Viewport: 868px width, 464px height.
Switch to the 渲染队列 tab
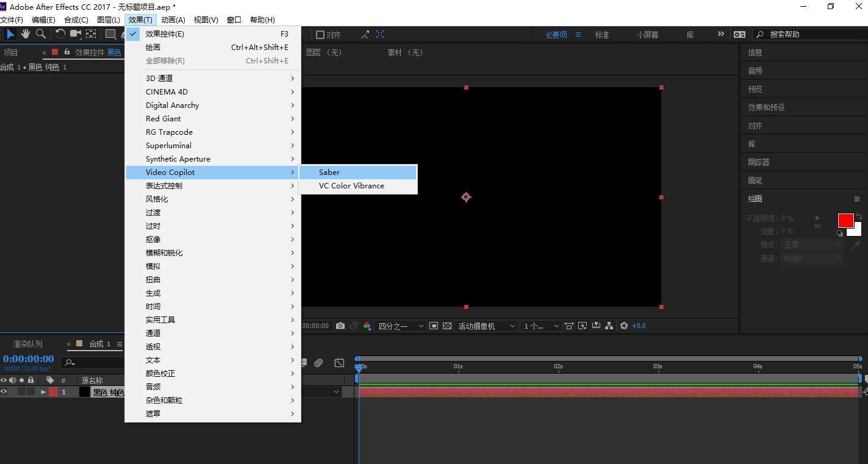click(x=28, y=344)
